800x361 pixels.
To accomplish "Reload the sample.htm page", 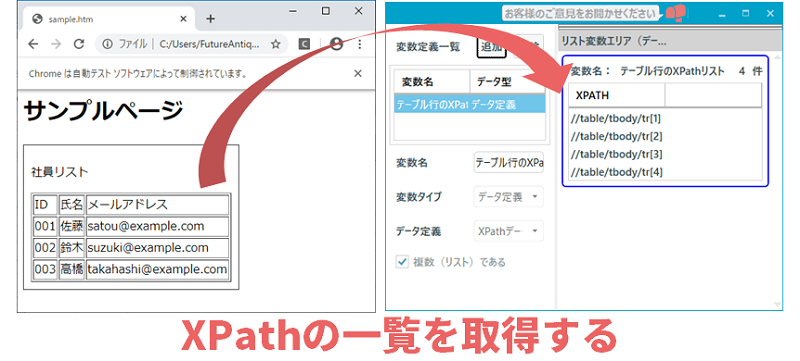I will coord(79,44).
